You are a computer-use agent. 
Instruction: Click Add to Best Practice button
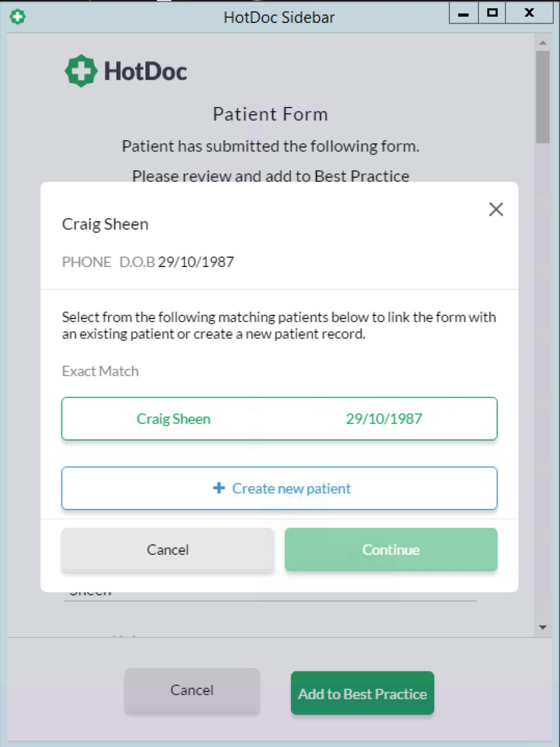pyautogui.click(x=363, y=693)
